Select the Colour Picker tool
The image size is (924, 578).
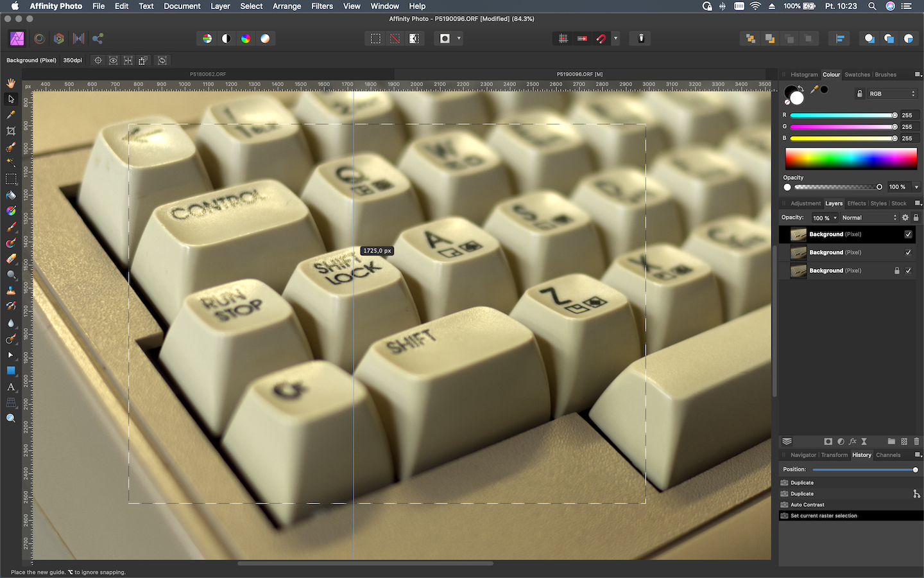pyautogui.click(x=11, y=115)
